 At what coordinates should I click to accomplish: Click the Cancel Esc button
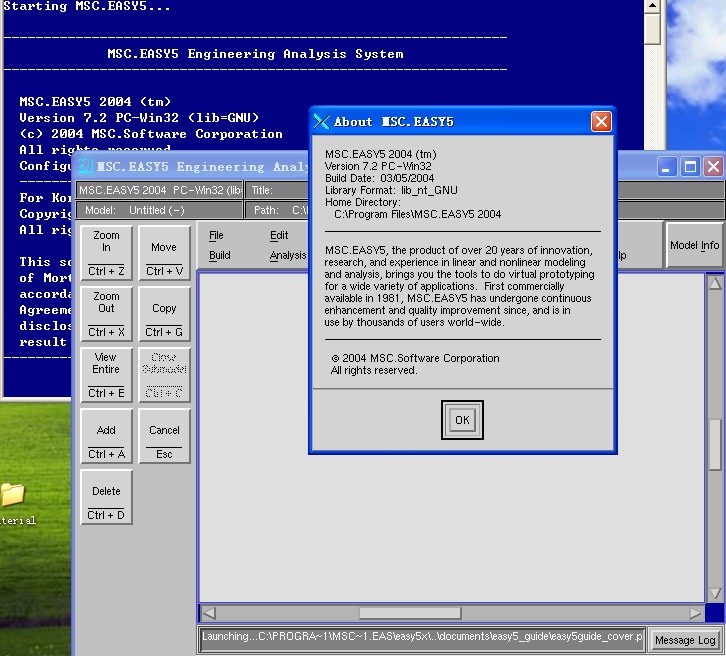point(164,436)
